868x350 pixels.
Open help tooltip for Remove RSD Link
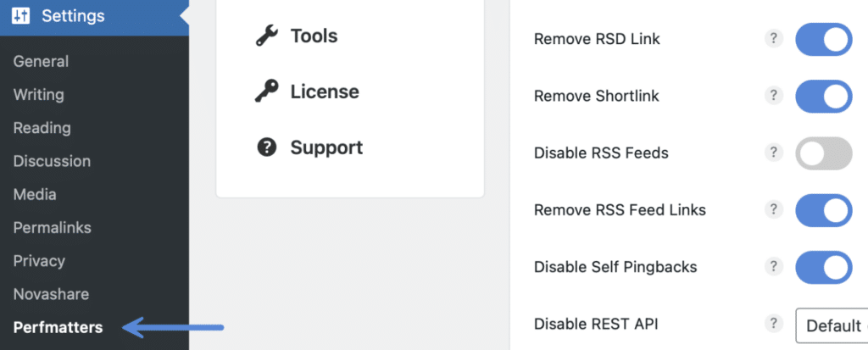click(x=773, y=39)
